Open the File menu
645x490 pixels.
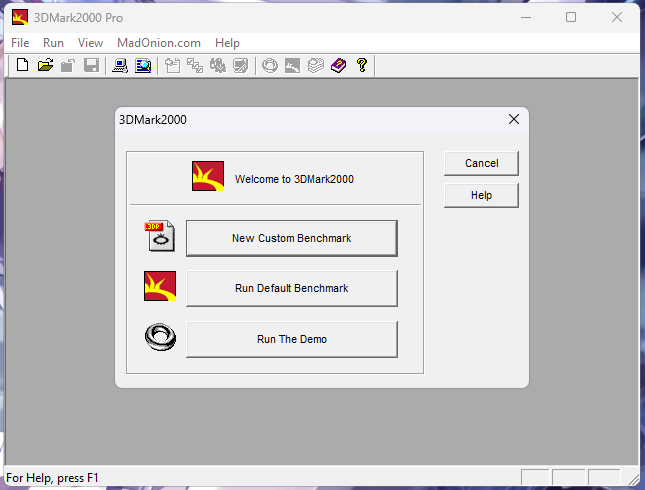tap(20, 43)
